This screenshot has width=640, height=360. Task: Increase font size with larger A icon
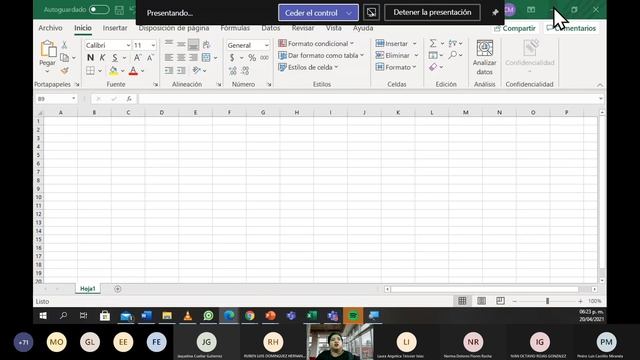click(138, 58)
